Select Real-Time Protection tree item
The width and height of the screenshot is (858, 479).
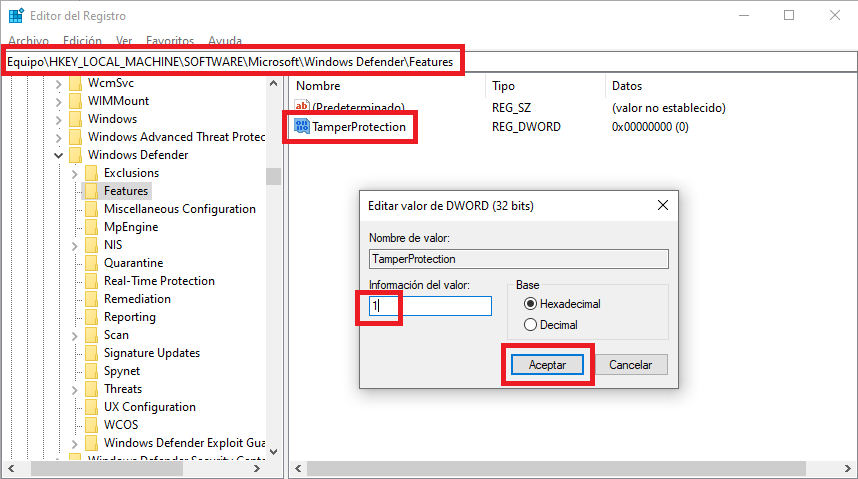159,281
